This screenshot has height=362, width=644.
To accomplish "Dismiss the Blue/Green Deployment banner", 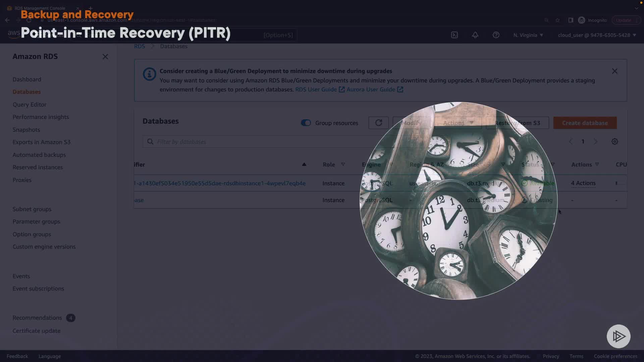I will click(x=614, y=71).
